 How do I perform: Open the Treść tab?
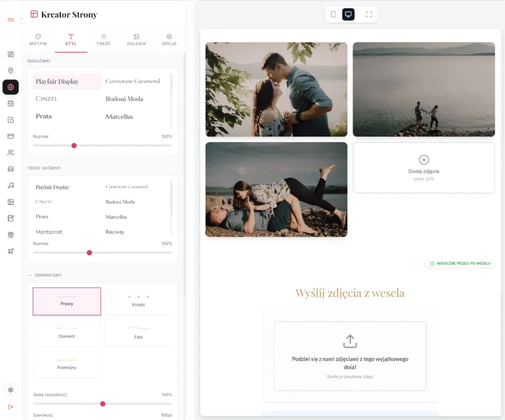tap(103, 40)
